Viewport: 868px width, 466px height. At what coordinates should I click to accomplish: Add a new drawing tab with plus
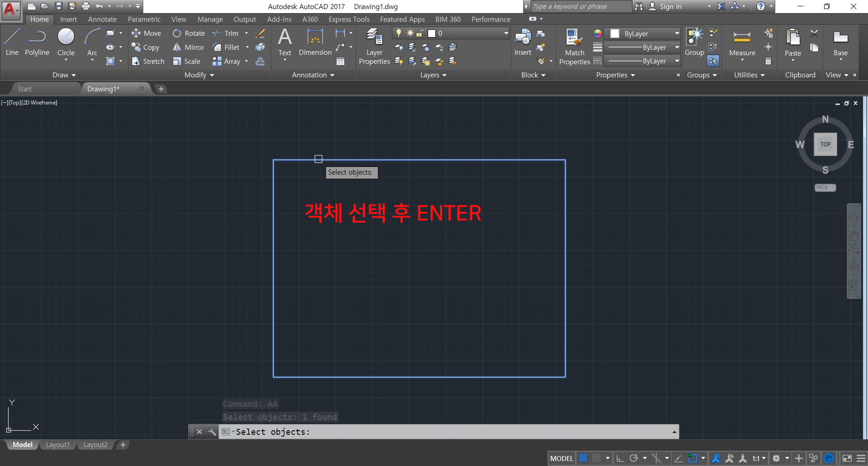(x=161, y=89)
